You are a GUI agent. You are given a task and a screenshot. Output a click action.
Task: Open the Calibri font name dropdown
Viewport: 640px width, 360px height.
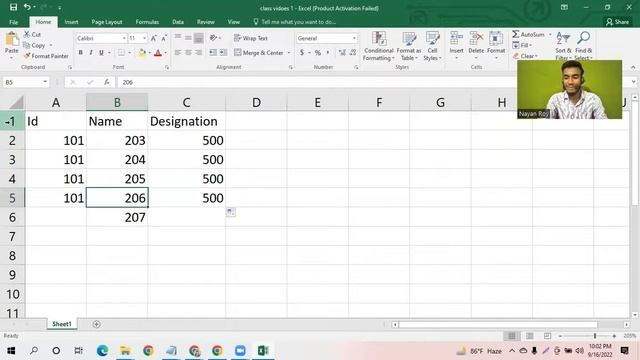[124, 38]
